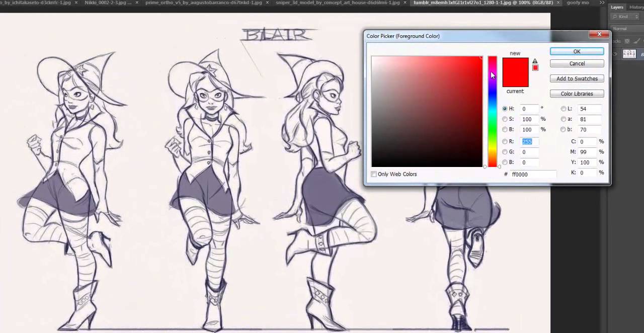
Task: Click the C cyan percent field
Action: (x=587, y=141)
